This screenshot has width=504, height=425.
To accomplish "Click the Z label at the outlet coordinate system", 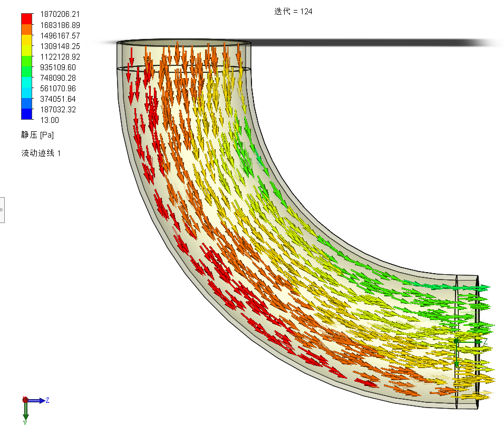I will 485,342.
